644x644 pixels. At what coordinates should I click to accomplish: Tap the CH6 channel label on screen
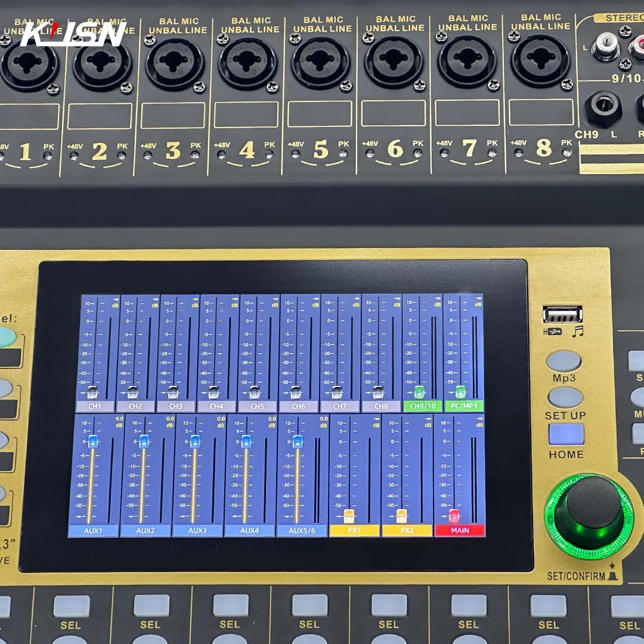coord(298,406)
